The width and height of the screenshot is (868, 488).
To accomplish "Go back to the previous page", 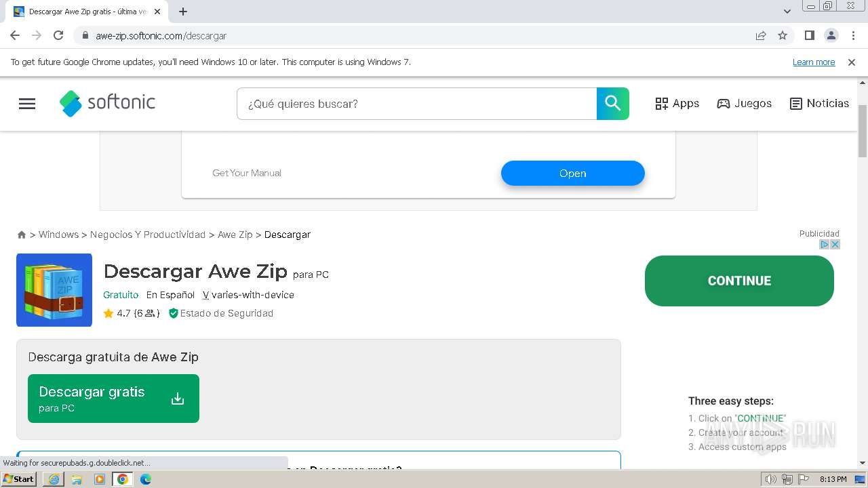I will (x=15, y=35).
